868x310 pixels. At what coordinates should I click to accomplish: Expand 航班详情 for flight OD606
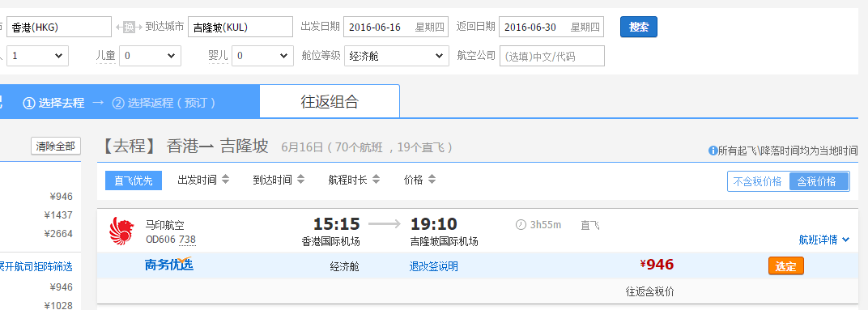tap(823, 240)
